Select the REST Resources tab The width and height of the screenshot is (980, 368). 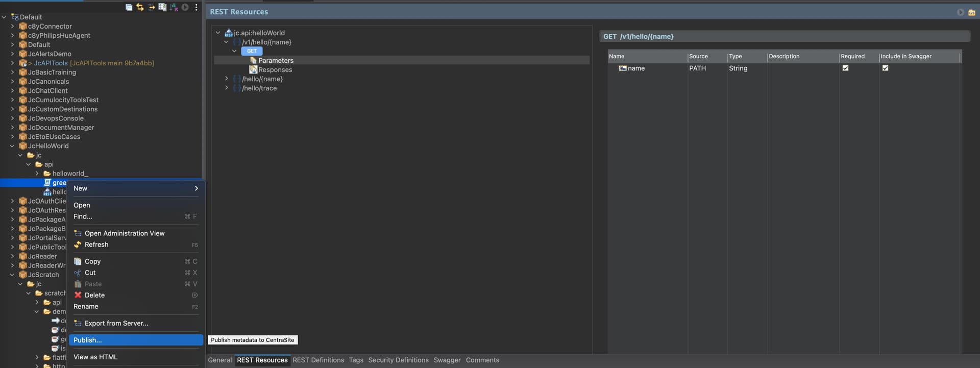[262, 360]
